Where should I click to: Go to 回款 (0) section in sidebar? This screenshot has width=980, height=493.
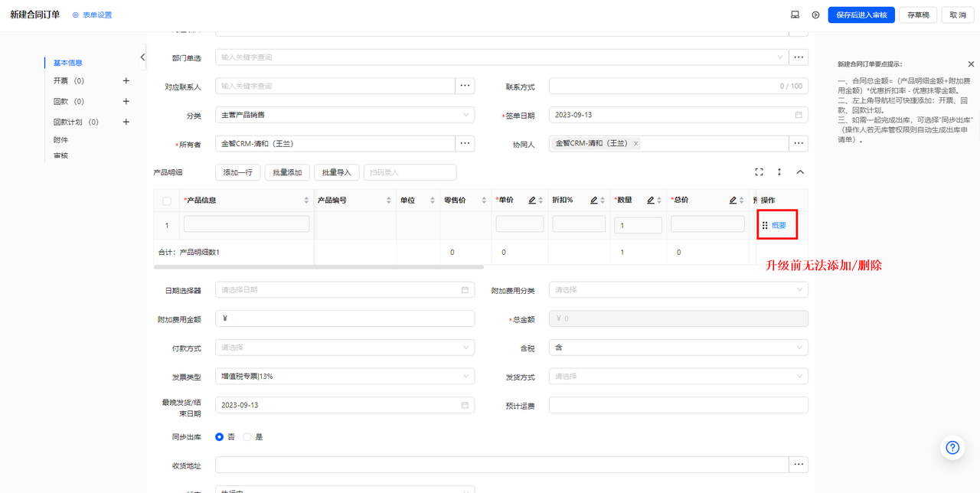[x=69, y=101]
